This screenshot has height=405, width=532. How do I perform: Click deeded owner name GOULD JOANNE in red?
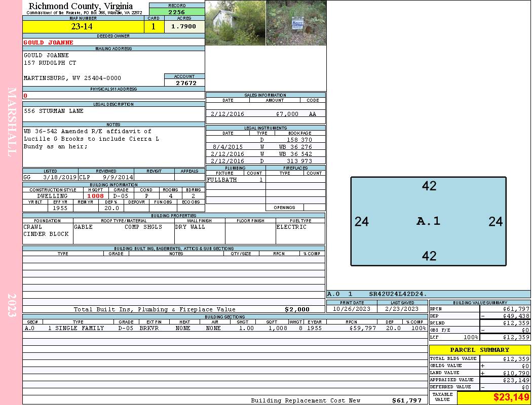click(49, 43)
